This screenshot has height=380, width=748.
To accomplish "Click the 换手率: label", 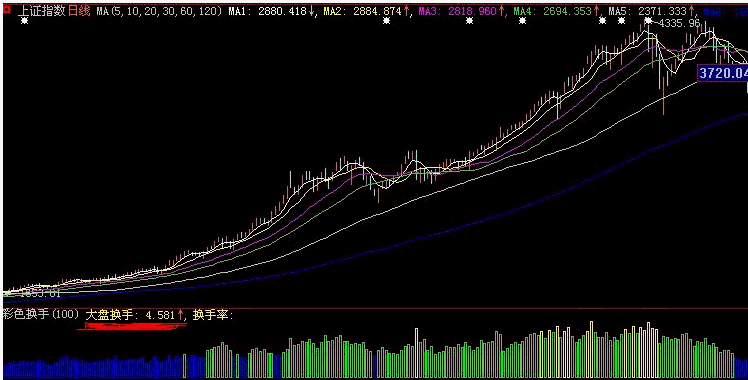I will tap(213, 315).
